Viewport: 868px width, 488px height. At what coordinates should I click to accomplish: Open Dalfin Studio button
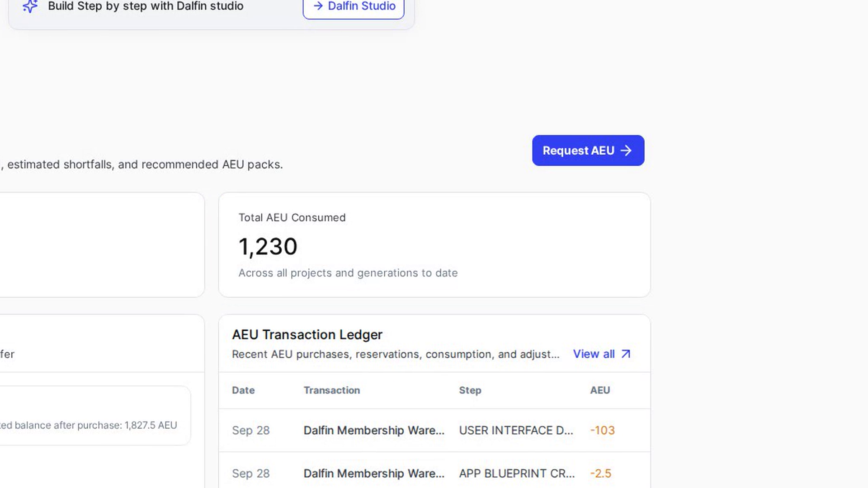354,7
